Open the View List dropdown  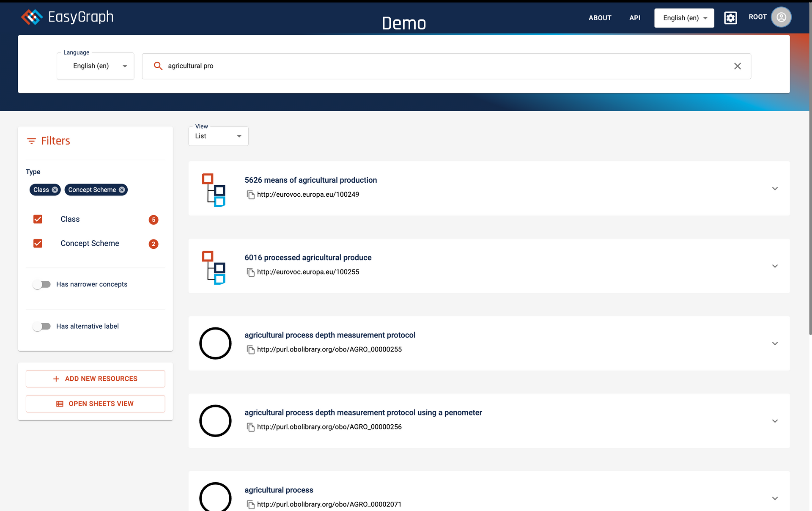(218, 136)
